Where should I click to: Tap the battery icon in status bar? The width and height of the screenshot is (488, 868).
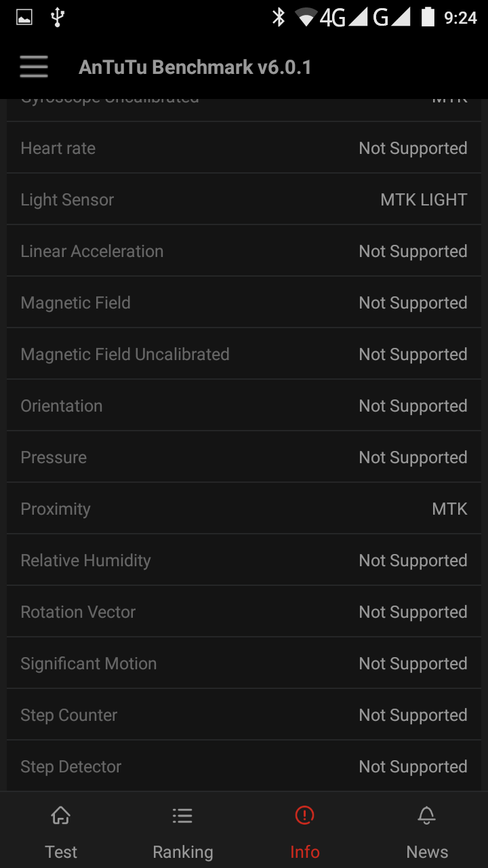(428, 18)
